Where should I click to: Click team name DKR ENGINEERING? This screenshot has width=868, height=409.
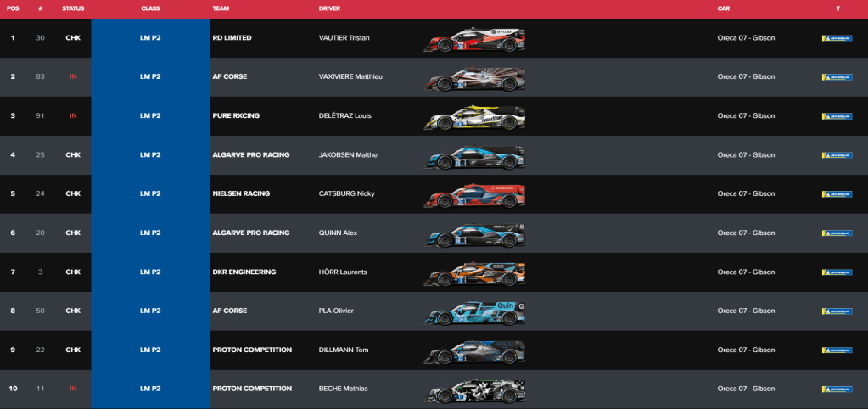244,272
